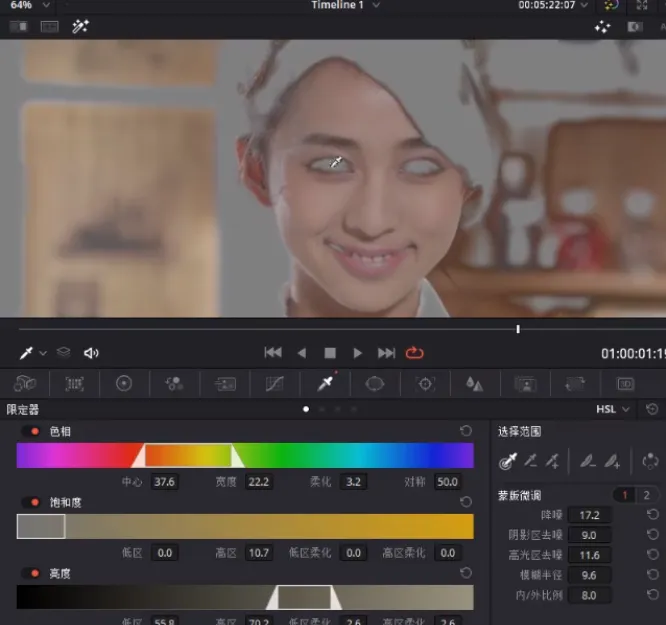Click the saturation 高区 value 10.7
This screenshot has width=666, height=625.
[x=259, y=553]
